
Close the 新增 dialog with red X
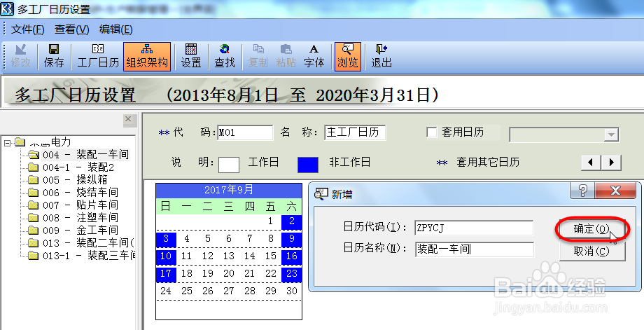pos(615,191)
